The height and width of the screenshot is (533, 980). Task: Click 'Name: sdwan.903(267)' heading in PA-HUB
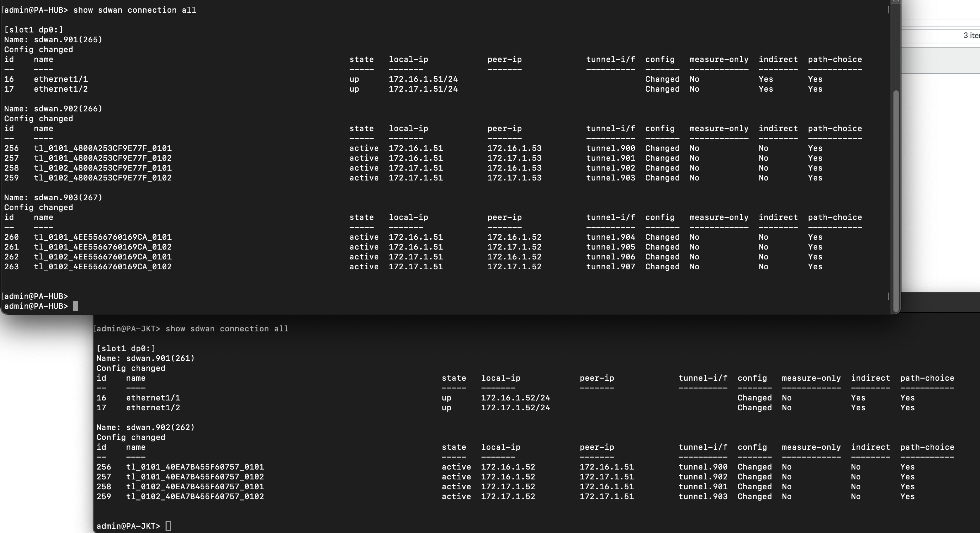(x=53, y=197)
